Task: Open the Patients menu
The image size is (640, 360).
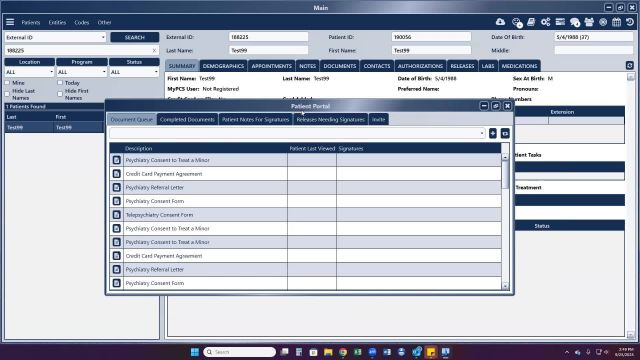Action: [31, 22]
